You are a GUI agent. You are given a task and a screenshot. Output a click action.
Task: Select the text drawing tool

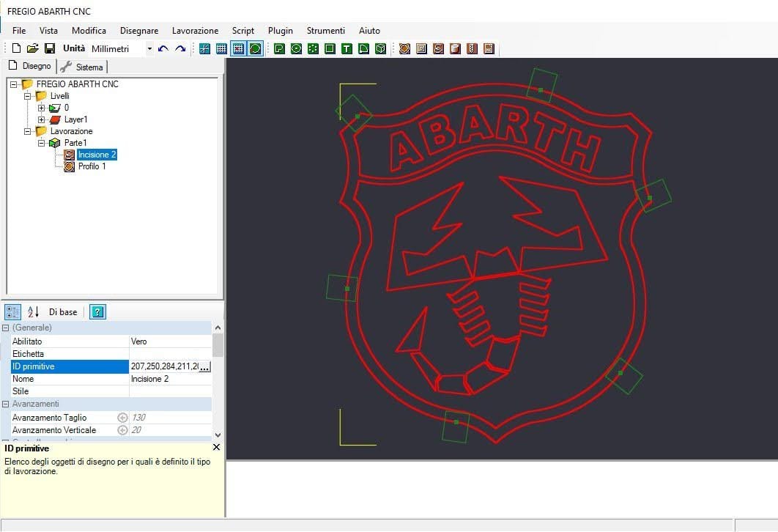[x=347, y=48]
